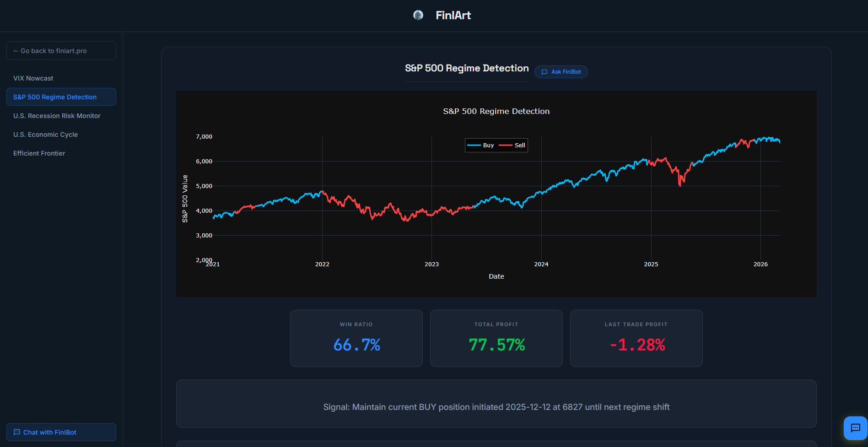Click Chat with FinlBot button
The height and width of the screenshot is (447, 868).
tap(61, 432)
